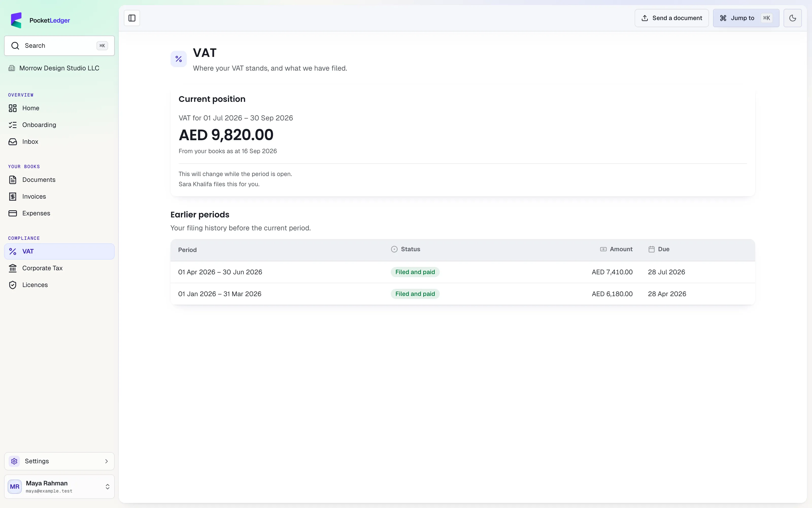Click the Licences shield icon

[13, 285]
